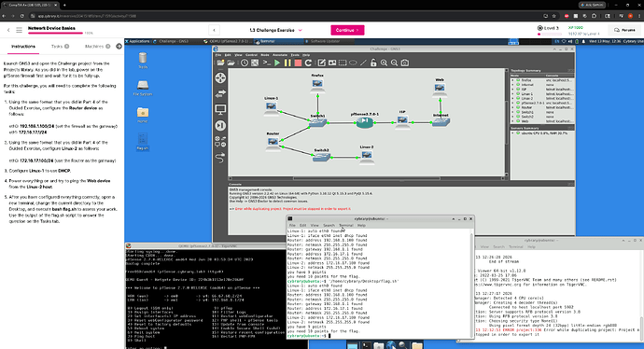Image resolution: width=644 pixels, height=349 pixels.
Task: Open GNS3 Annotate menu
Action: [x=280, y=55]
